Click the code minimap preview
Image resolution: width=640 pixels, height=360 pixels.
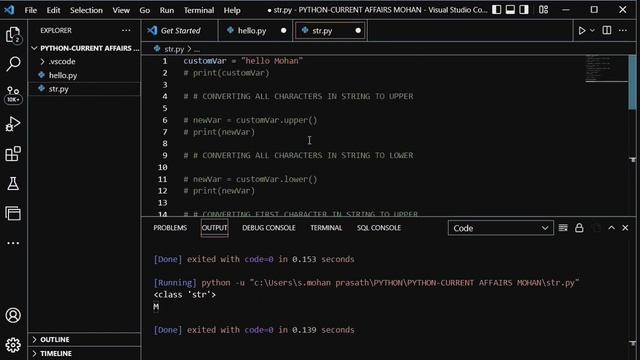coord(606,69)
